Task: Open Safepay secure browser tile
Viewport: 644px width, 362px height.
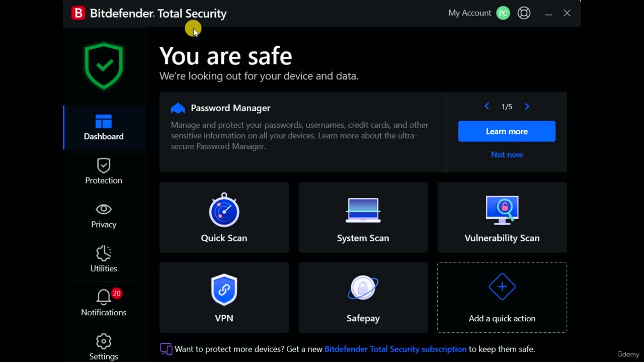Action: tap(363, 297)
